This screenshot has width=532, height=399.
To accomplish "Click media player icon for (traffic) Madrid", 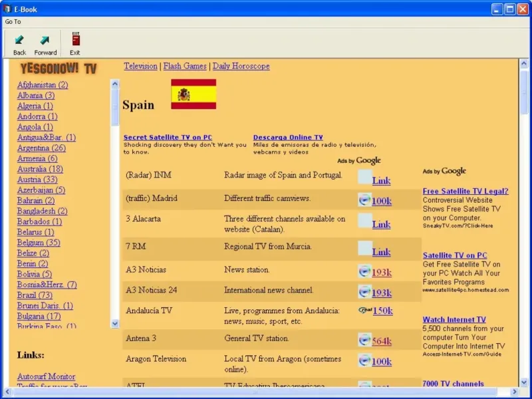I will [x=364, y=200].
